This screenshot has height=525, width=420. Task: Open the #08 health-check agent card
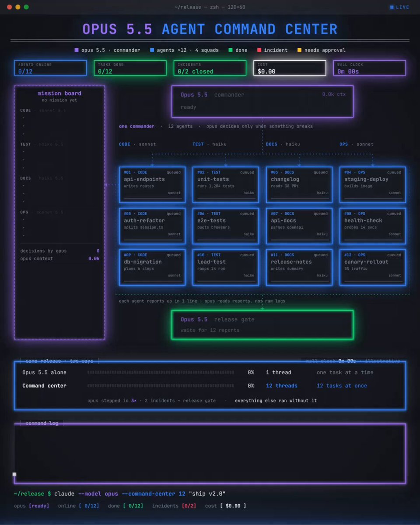373,226
